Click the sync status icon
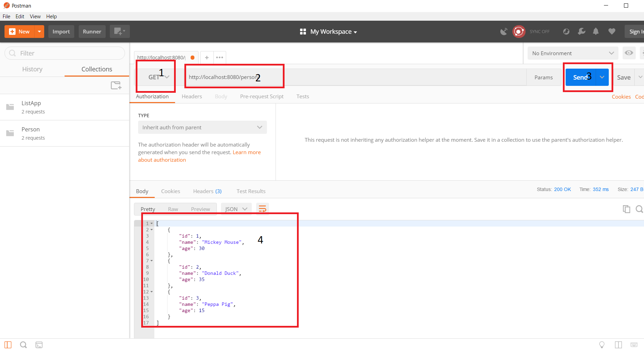This screenshot has height=350, width=644. pyautogui.click(x=519, y=31)
